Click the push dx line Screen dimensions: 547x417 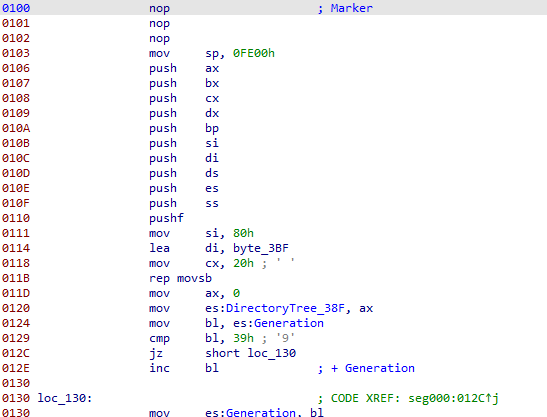(184, 113)
